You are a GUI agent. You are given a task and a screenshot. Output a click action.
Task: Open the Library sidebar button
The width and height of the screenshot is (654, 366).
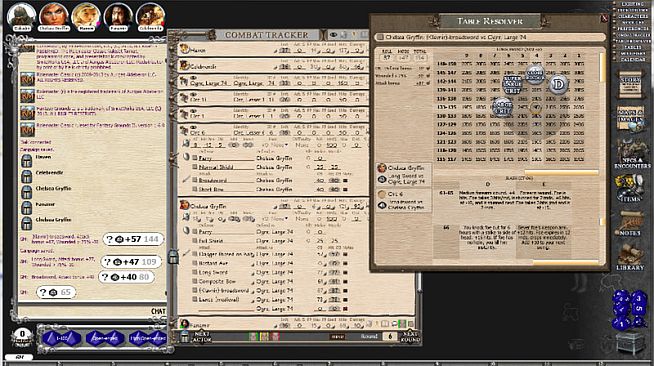(x=630, y=256)
